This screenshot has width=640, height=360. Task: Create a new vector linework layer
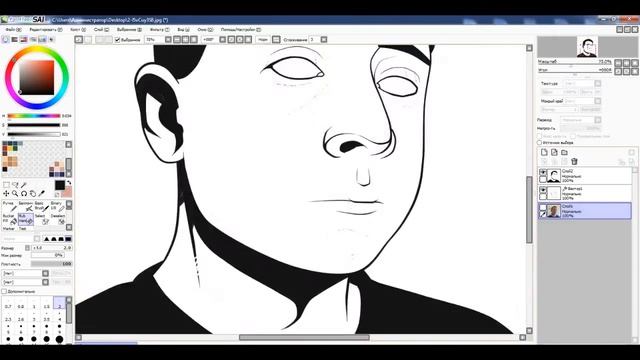point(554,152)
